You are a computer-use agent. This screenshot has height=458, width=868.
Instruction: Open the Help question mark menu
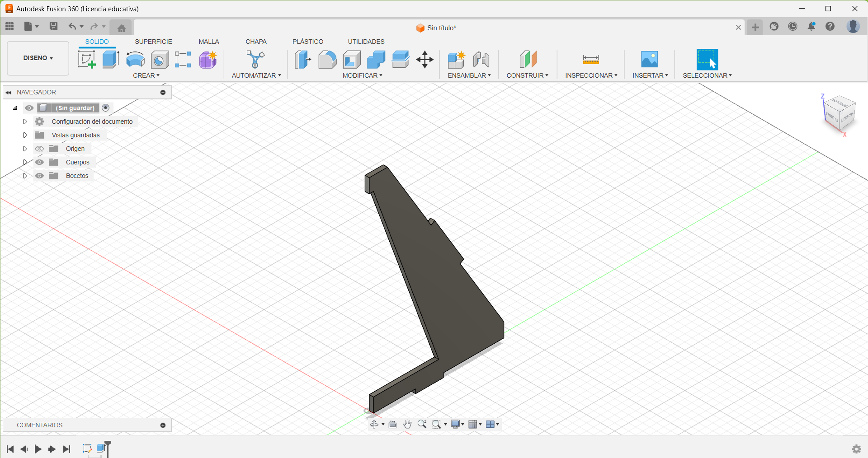pos(830,27)
